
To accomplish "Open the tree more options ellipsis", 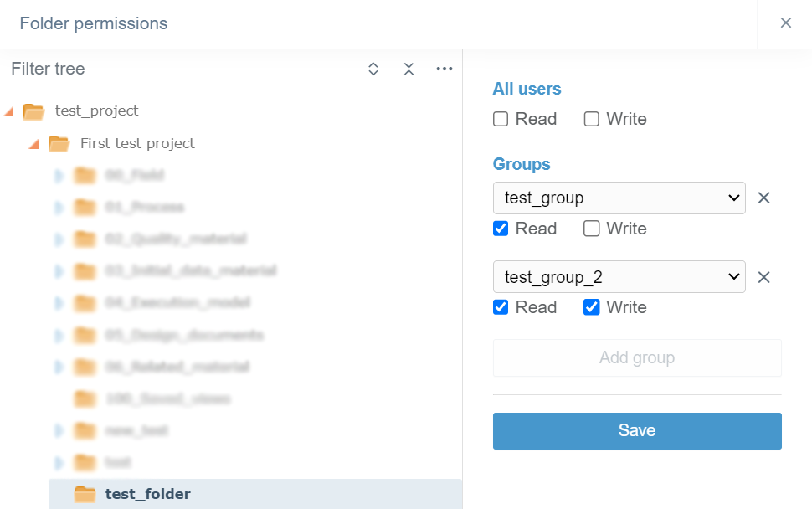I will (x=445, y=69).
